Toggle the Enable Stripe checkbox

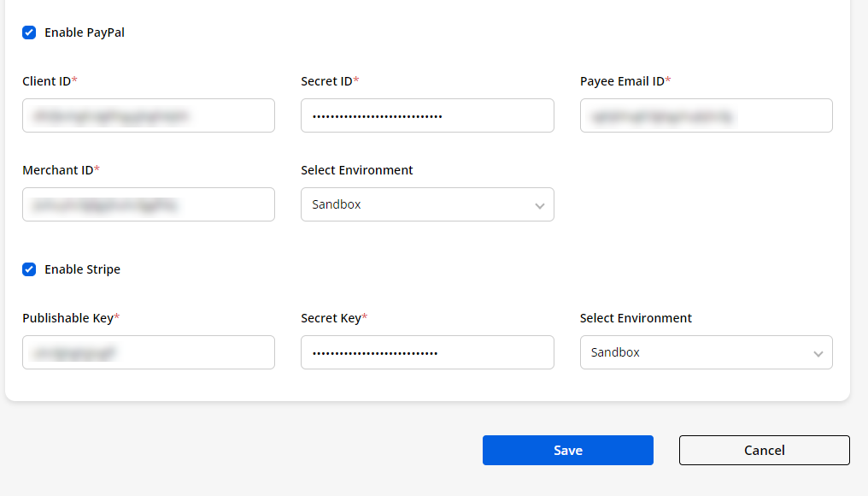tap(29, 269)
